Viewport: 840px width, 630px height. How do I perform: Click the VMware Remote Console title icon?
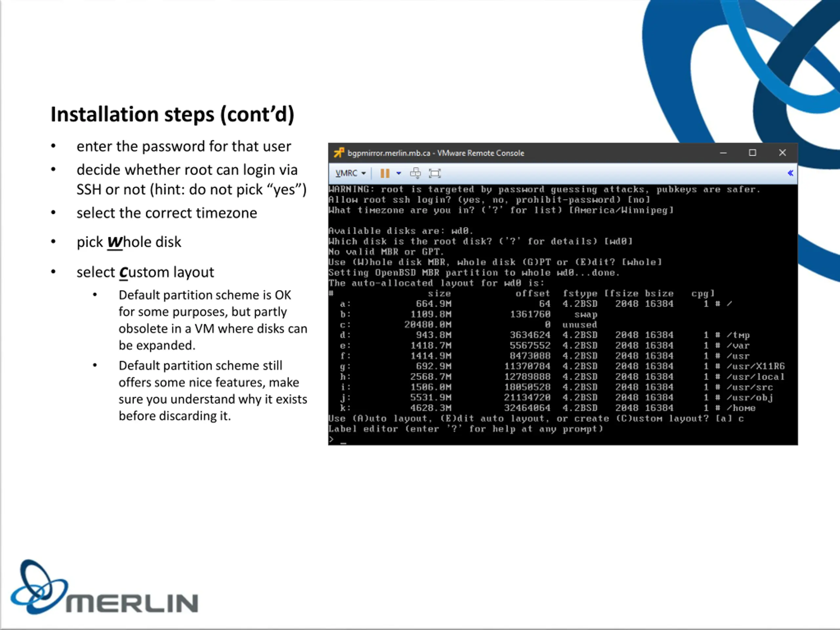(x=339, y=153)
